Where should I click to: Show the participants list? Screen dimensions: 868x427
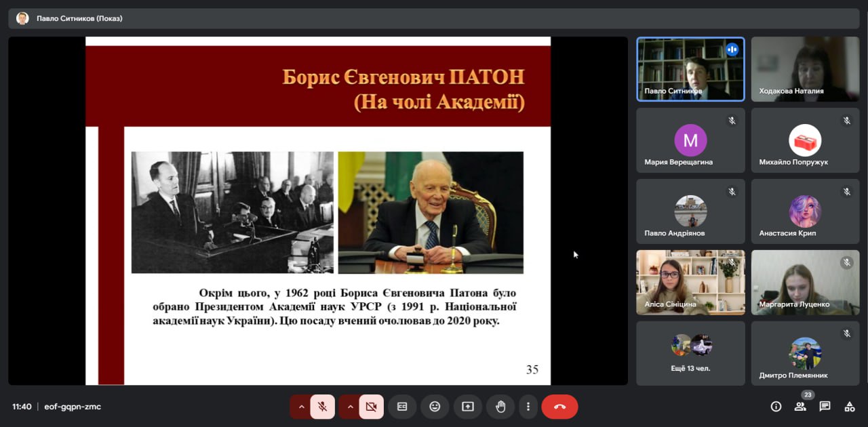[x=800, y=407]
